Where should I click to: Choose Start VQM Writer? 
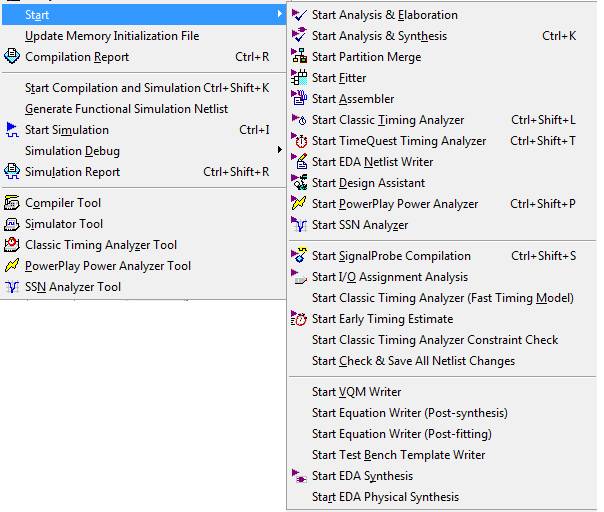click(356, 392)
